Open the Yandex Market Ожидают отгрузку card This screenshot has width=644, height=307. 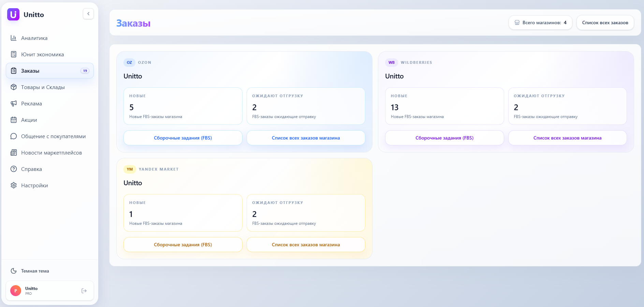[x=306, y=213]
